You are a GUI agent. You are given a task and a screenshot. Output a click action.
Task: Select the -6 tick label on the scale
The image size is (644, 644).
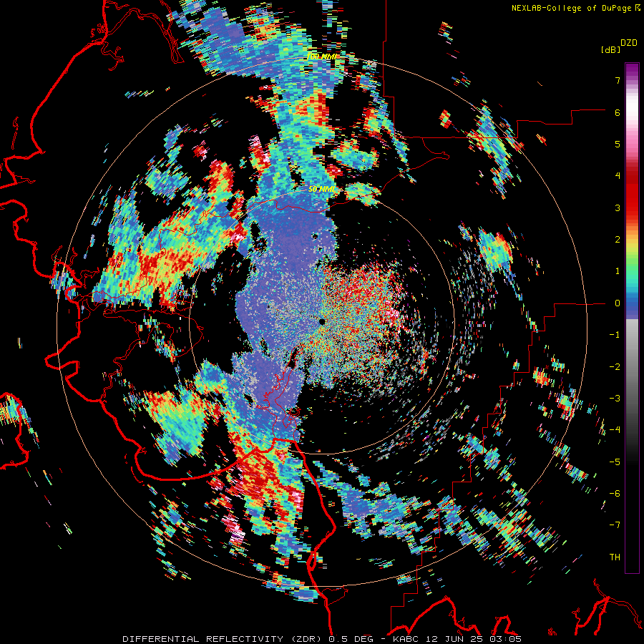[x=615, y=494]
